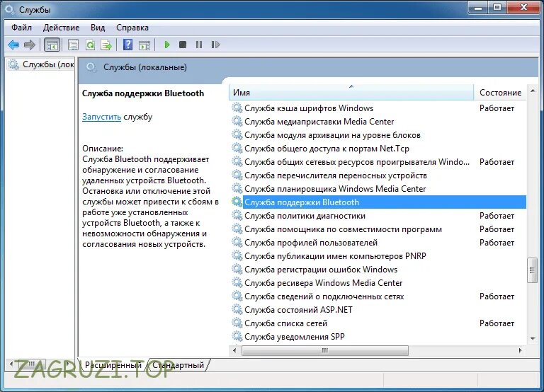Click Работает status of Служба списка сетей
Image resolution: width=544 pixels, height=392 pixels.
[x=497, y=323]
